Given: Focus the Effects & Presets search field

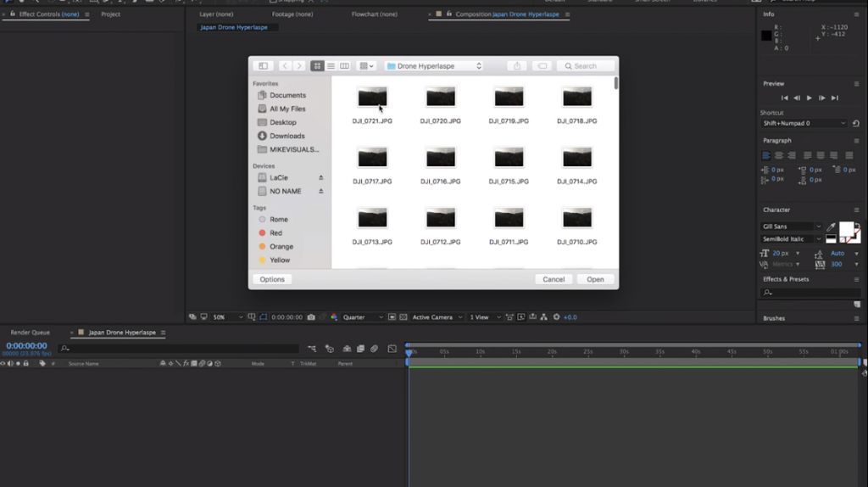Looking at the screenshot, I should (810, 293).
